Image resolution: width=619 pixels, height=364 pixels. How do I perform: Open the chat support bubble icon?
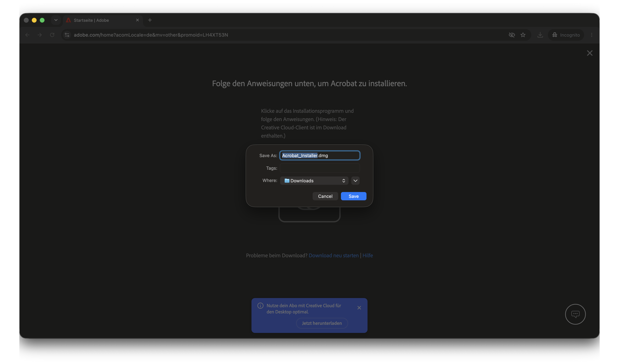[x=575, y=314]
